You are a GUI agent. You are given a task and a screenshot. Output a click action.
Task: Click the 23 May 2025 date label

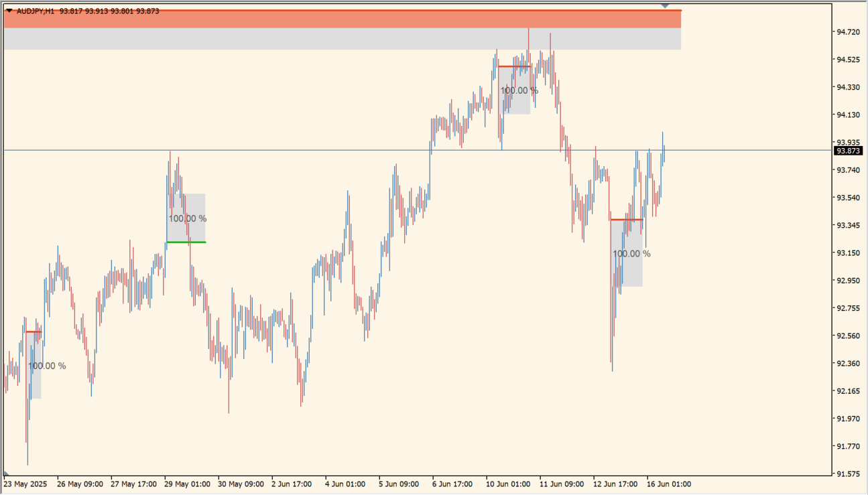[x=25, y=484]
